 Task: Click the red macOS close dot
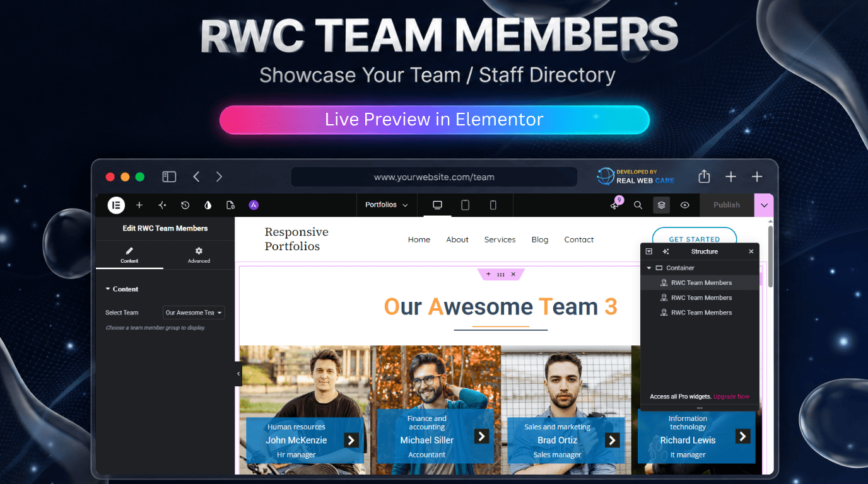pyautogui.click(x=110, y=177)
